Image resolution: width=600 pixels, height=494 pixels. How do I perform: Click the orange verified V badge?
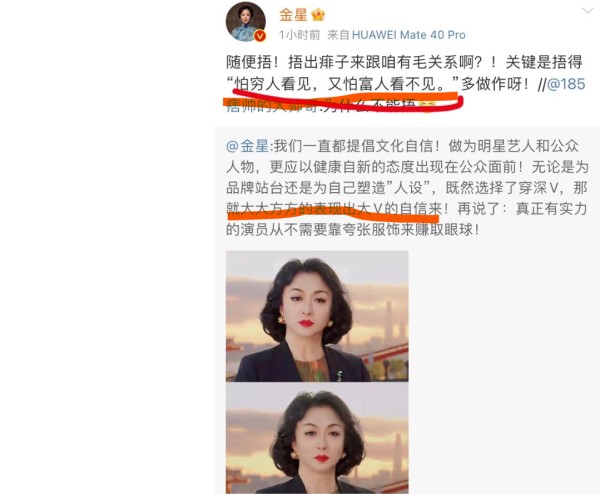coord(260,36)
